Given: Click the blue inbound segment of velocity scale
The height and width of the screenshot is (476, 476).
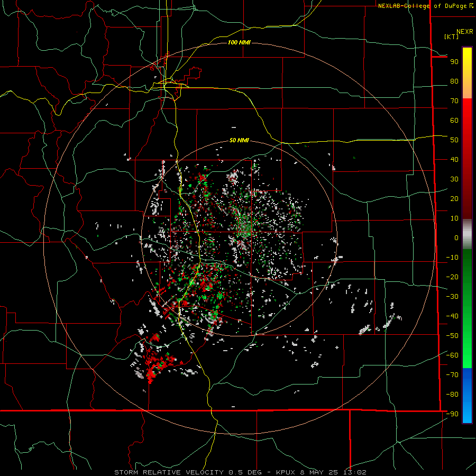Looking at the screenshot, I should (467, 395).
